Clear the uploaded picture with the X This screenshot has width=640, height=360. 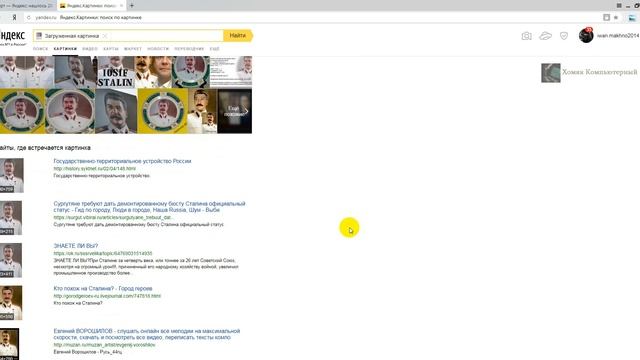pos(105,36)
